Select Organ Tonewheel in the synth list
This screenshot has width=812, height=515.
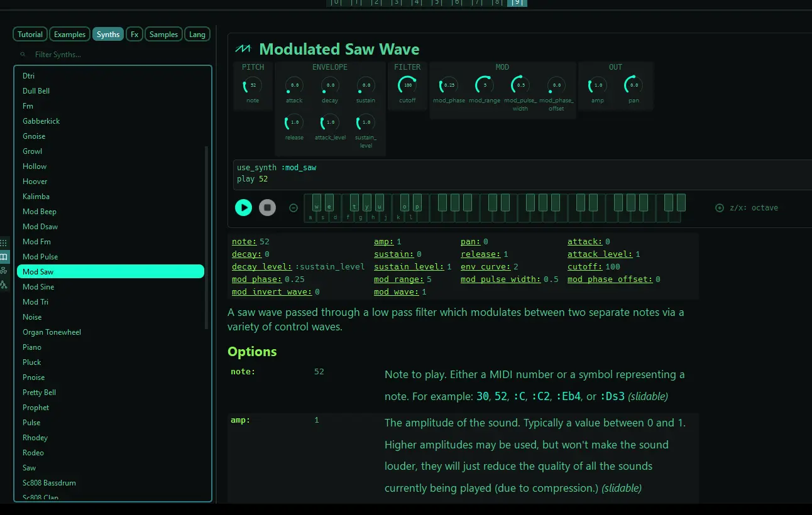click(x=111, y=332)
